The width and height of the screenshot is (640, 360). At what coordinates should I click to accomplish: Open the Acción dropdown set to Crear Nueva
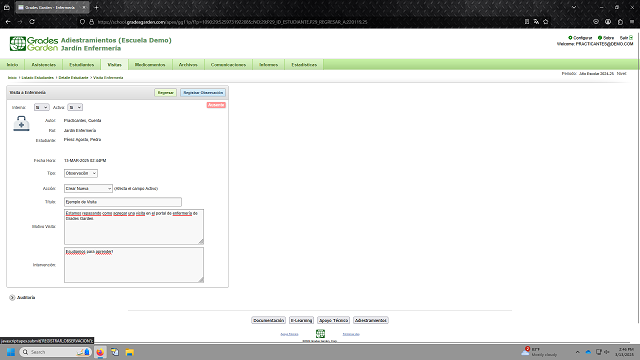(x=88, y=189)
